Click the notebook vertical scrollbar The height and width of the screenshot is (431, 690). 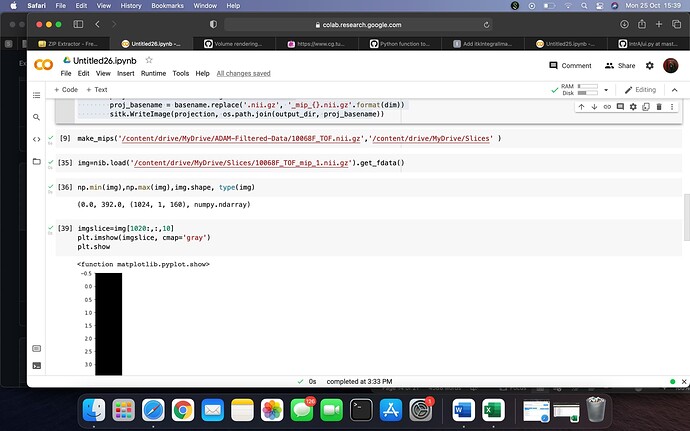tap(686, 217)
